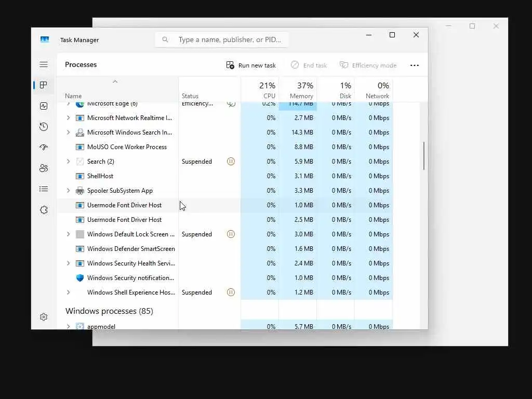The image size is (532, 399).
Task: Click the Windows processes (85) group header
Action: (x=109, y=311)
